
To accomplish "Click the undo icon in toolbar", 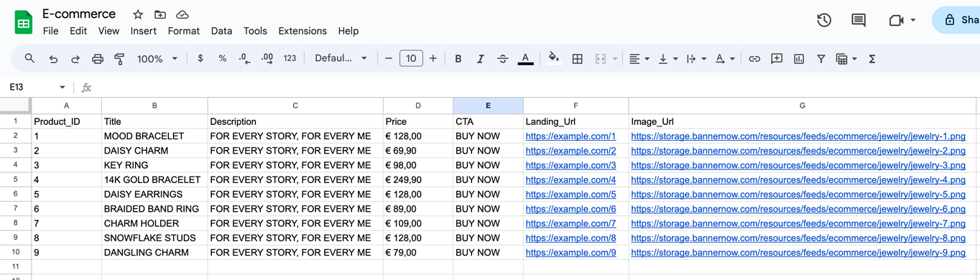I will click(x=53, y=59).
